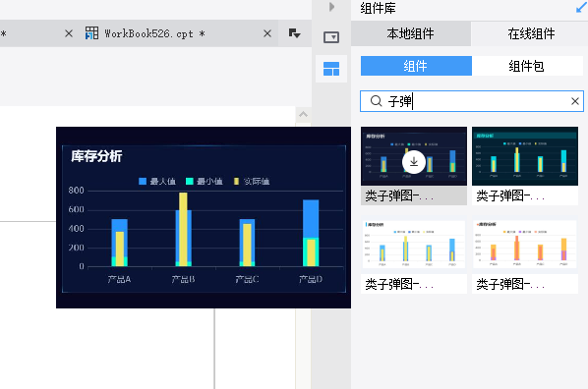This screenshot has width=588, height=389.
Task: Click the search field containing 子弹
Action: click(471, 101)
